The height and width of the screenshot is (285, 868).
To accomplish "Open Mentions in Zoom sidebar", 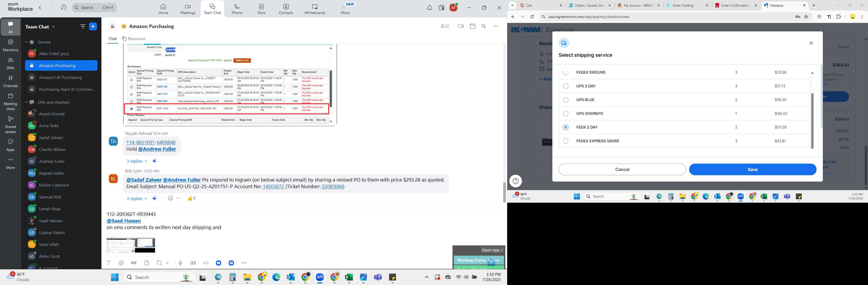I will [x=11, y=45].
